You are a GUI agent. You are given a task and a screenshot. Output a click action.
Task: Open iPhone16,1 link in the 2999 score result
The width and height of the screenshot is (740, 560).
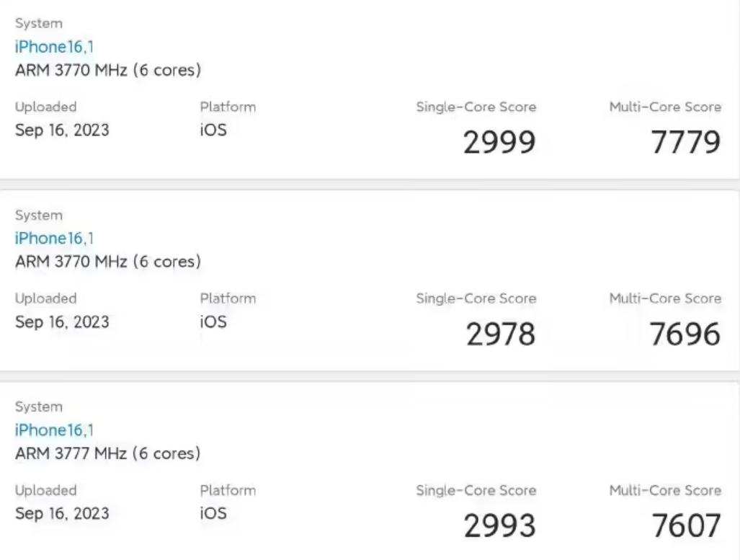tap(54, 47)
